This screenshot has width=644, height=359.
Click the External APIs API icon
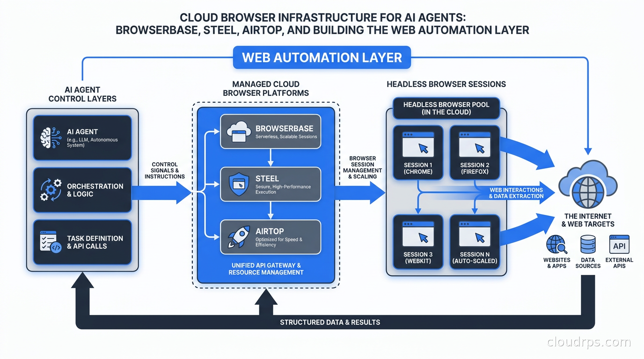pos(619,244)
